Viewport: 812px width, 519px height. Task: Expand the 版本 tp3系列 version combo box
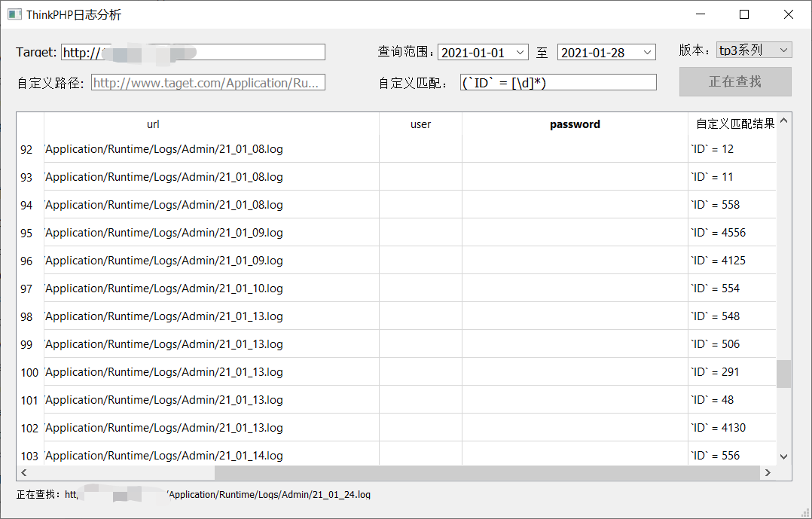tap(754, 50)
